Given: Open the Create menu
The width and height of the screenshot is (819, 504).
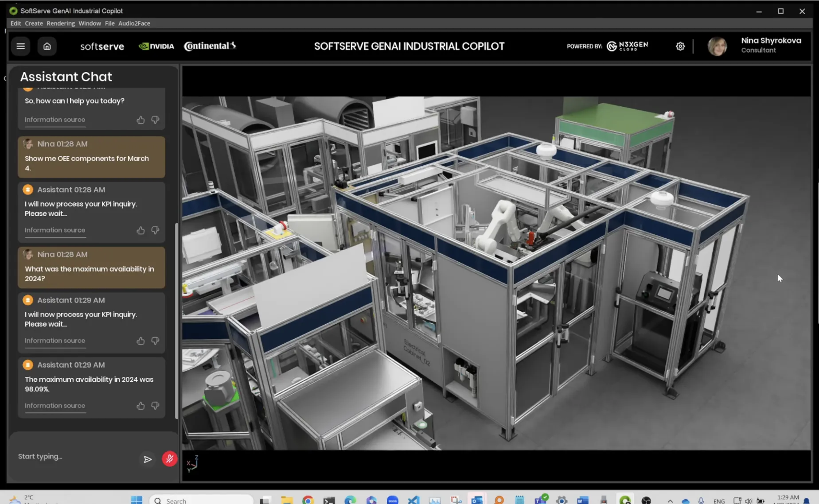Looking at the screenshot, I should (x=34, y=23).
